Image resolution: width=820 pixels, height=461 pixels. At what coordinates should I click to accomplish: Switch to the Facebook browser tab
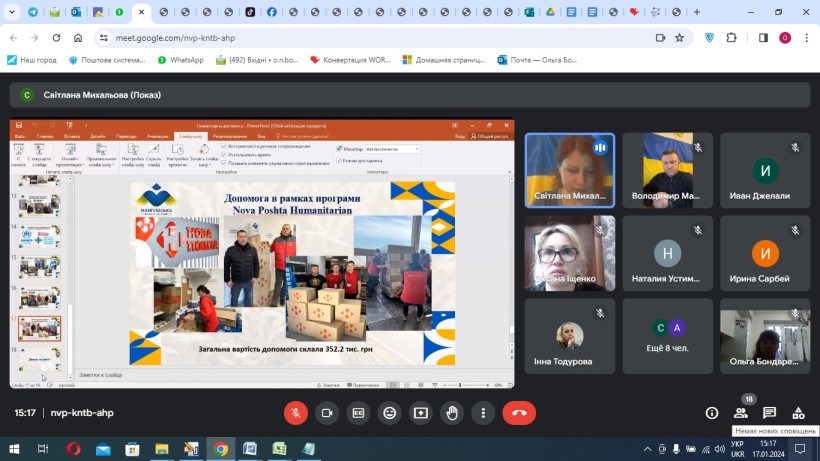tap(272, 12)
